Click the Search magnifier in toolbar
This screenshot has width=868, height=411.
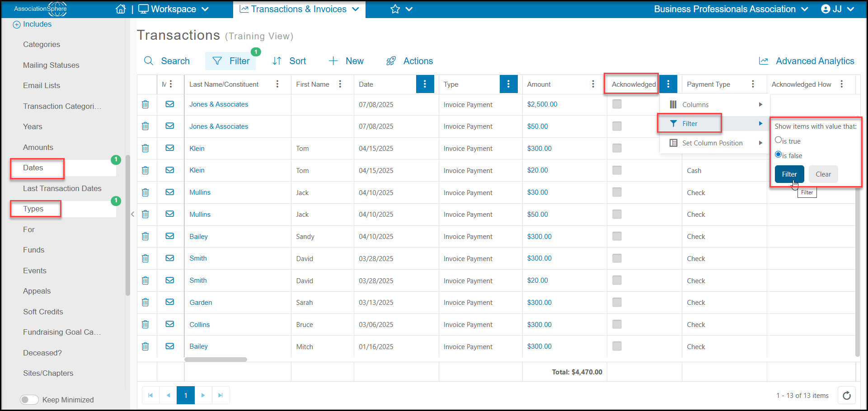pos(149,61)
